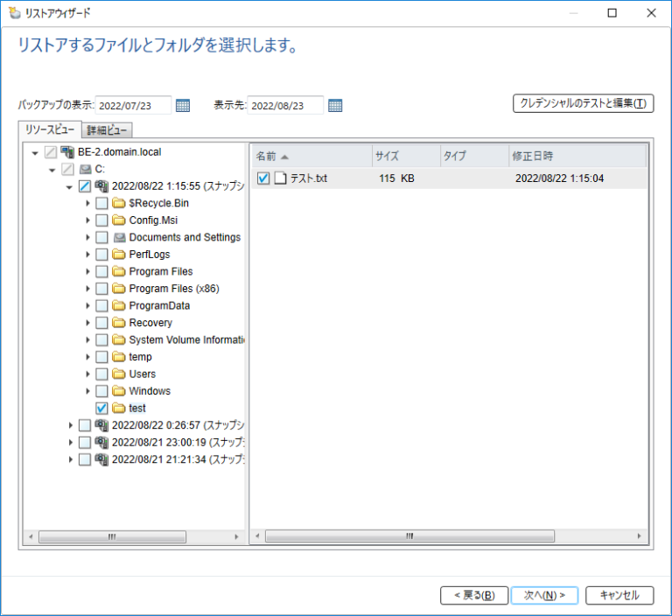Click the テスト.txt file icon

281,178
